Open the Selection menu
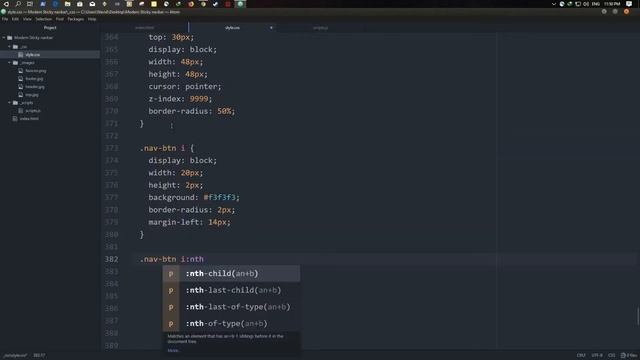The height and width of the screenshot is (360, 640). pos(43,19)
